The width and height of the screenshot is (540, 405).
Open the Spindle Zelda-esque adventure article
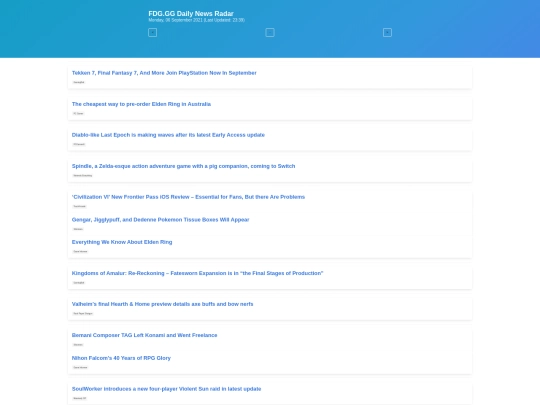(183, 166)
